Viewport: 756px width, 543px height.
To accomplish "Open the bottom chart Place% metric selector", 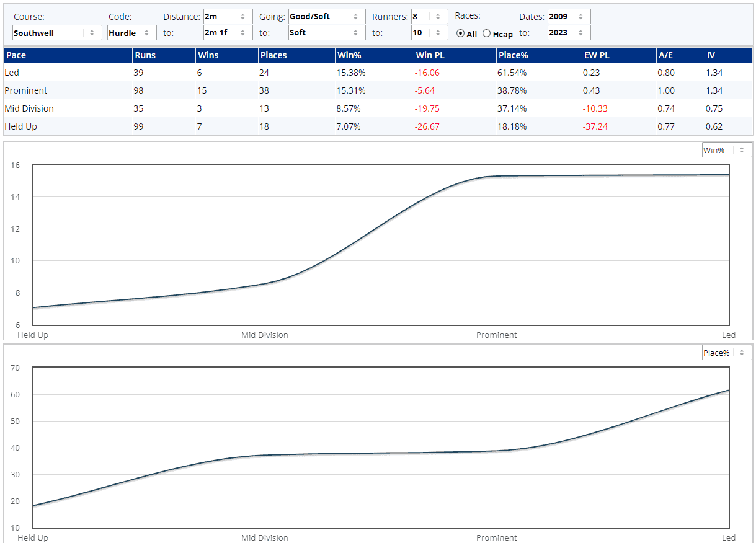I will tap(726, 353).
